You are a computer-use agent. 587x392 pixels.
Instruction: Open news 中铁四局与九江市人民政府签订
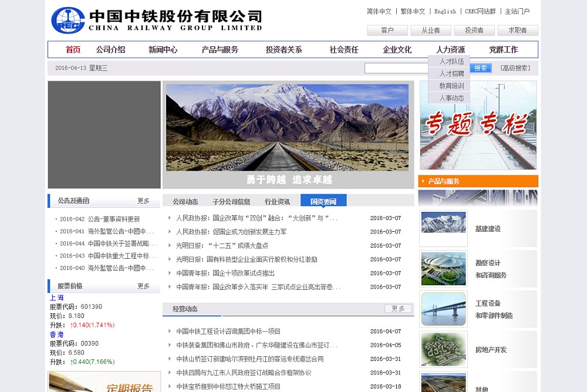(244, 373)
